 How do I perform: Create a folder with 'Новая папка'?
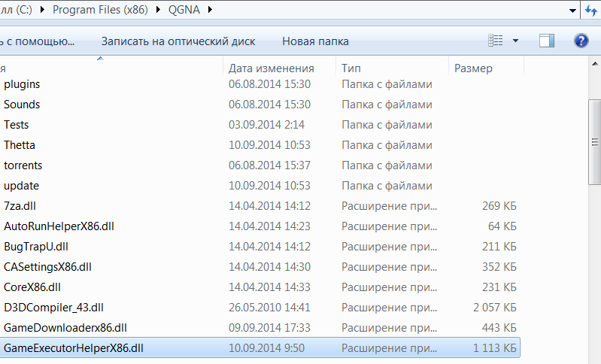point(315,41)
